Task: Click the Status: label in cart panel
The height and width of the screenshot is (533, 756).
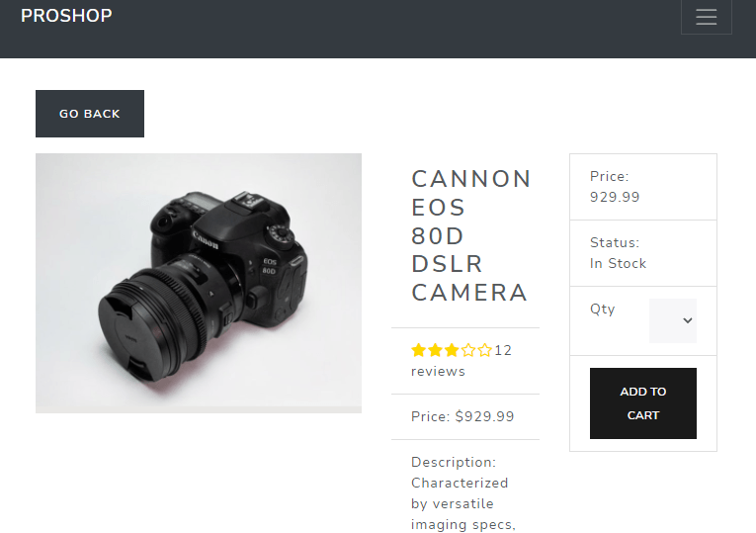Action: [x=615, y=242]
